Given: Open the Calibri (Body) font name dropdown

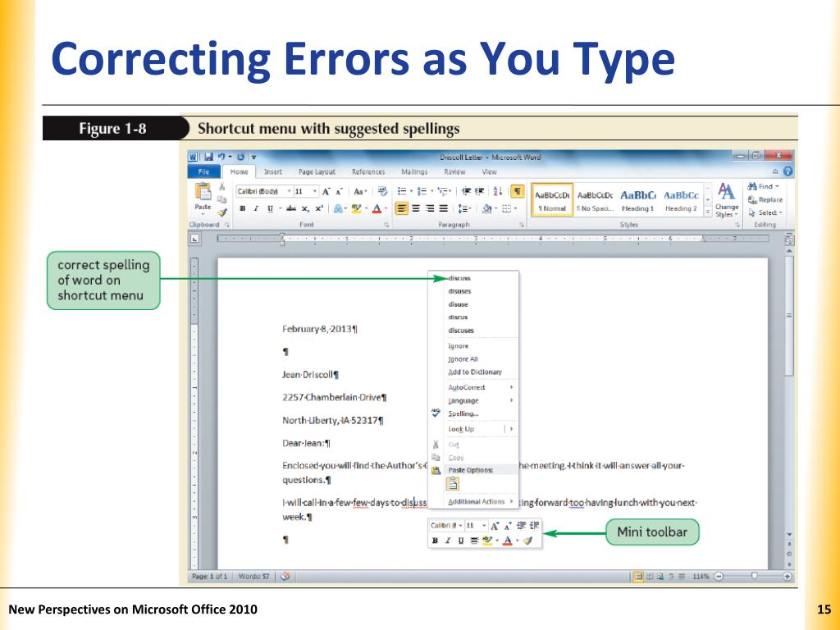Looking at the screenshot, I should (x=290, y=191).
